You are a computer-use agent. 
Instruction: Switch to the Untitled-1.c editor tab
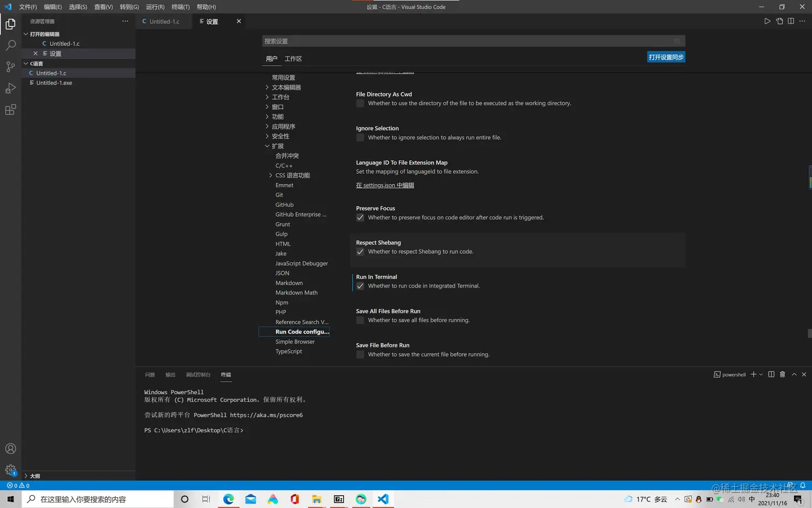click(164, 22)
